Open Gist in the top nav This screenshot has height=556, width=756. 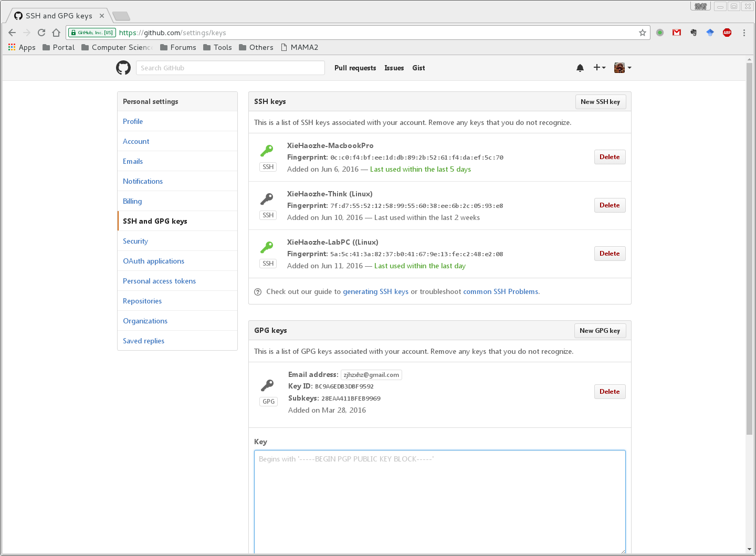click(x=418, y=68)
